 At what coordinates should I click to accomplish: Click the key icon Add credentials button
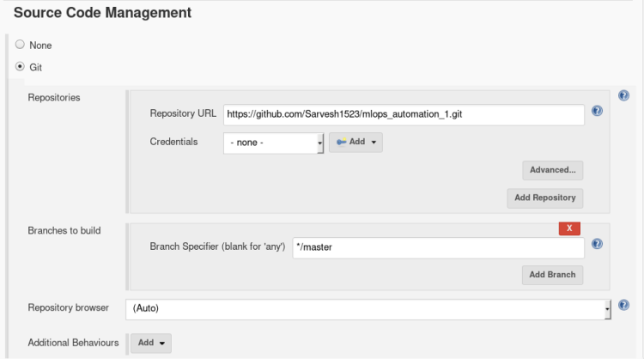click(355, 143)
